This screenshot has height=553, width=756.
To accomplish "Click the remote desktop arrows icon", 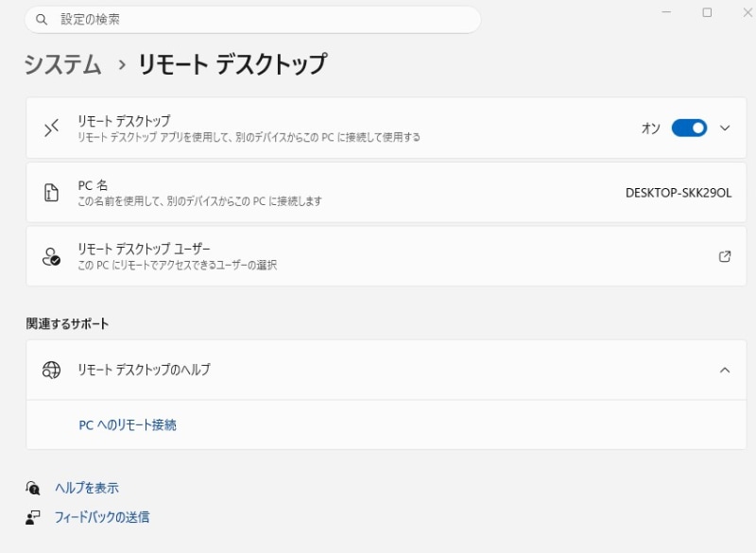I will [51, 128].
